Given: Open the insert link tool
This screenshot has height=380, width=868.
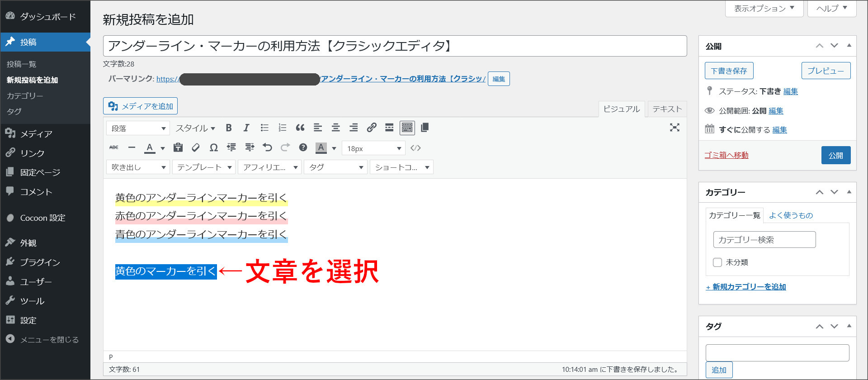Looking at the screenshot, I should [372, 128].
